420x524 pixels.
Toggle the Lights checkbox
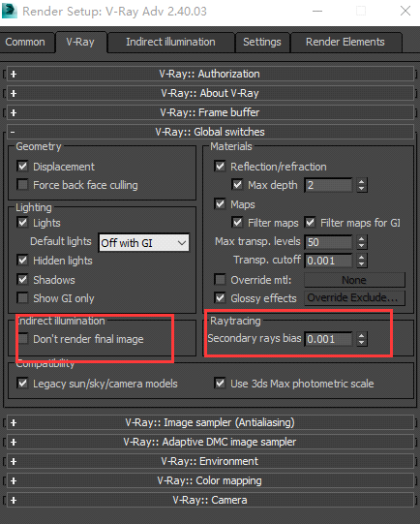click(x=22, y=222)
